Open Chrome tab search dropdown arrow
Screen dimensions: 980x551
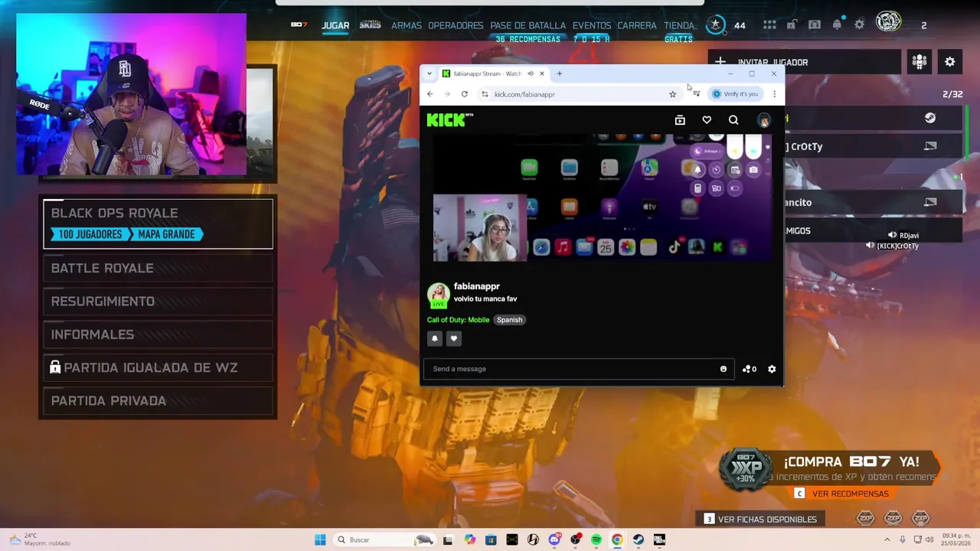coord(430,73)
